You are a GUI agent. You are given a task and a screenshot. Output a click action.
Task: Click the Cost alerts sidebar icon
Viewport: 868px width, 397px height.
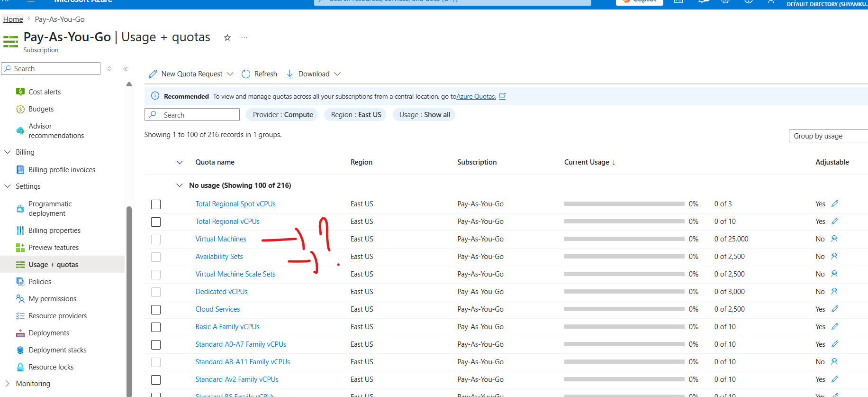pyautogui.click(x=20, y=92)
